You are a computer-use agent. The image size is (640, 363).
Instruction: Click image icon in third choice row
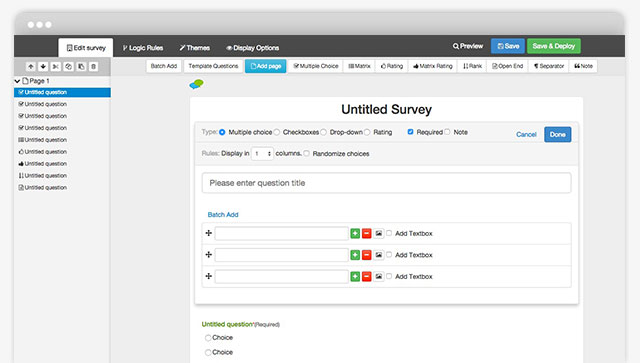(379, 276)
